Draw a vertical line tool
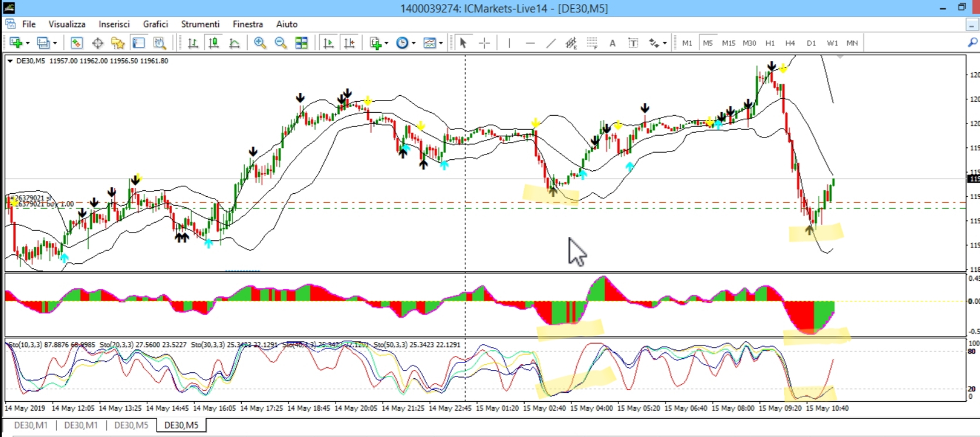The width and height of the screenshot is (980, 437). click(509, 43)
